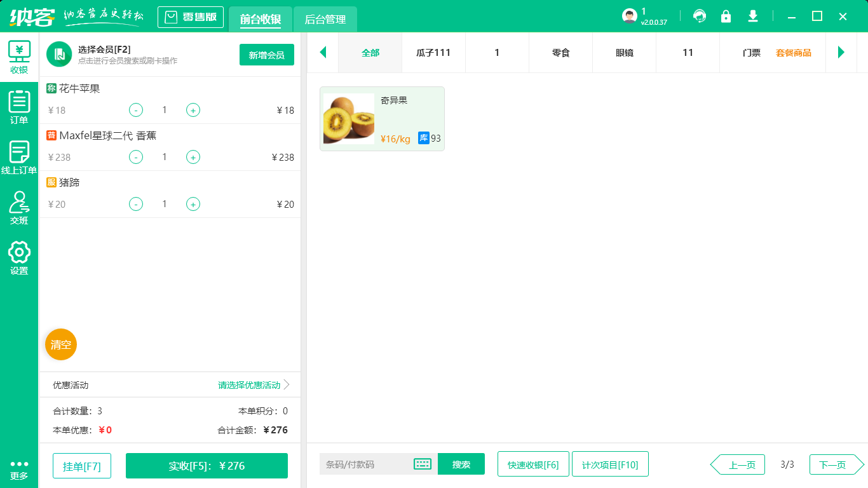
Task: Switch to the 后台管理 tab
Action: click(325, 20)
